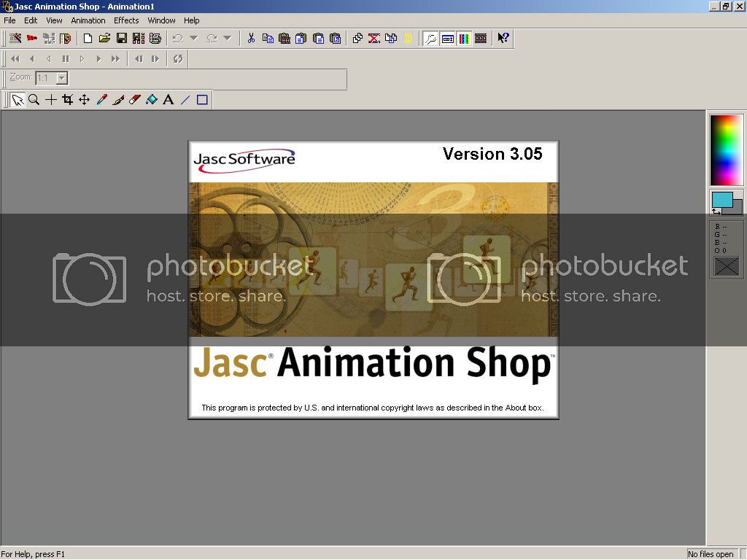
Task: Activate the Mover tool
Action: point(84,100)
